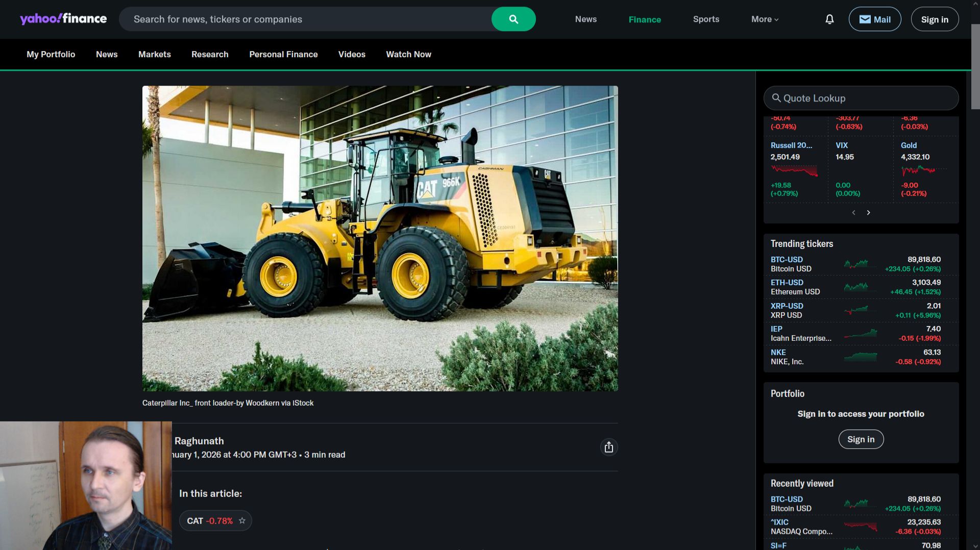
Task: Open ETH-USD ticker link
Action: click(787, 283)
